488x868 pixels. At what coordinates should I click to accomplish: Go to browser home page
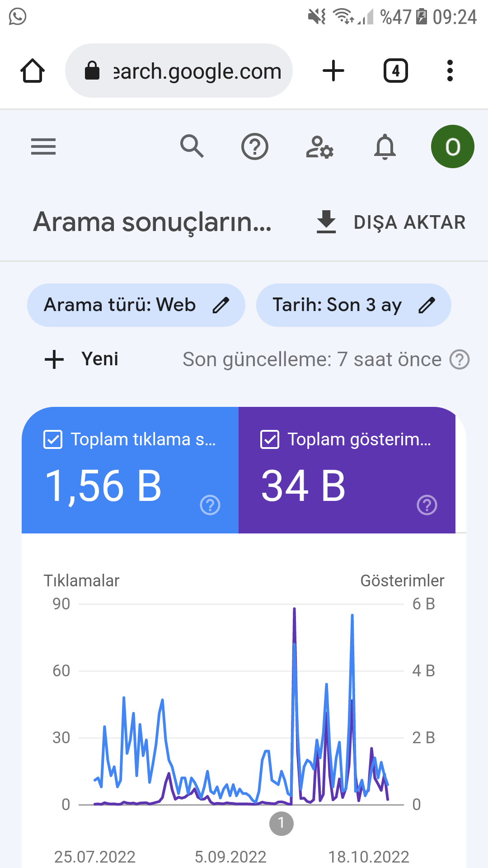coord(33,71)
